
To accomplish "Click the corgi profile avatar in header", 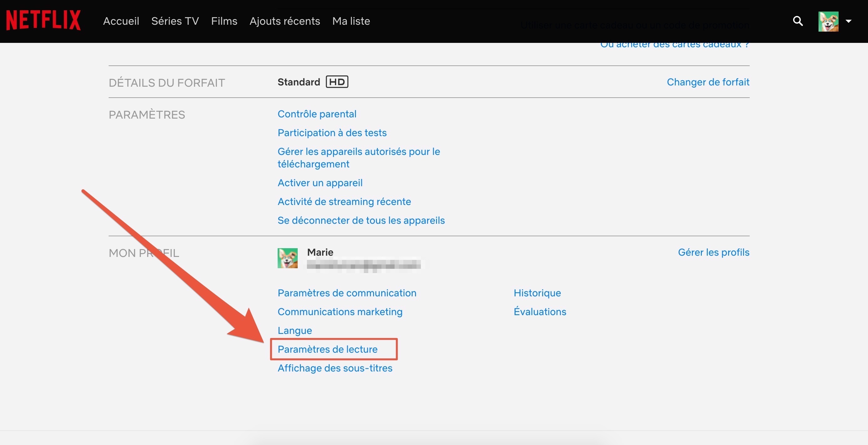I will click(x=828, y=21).
